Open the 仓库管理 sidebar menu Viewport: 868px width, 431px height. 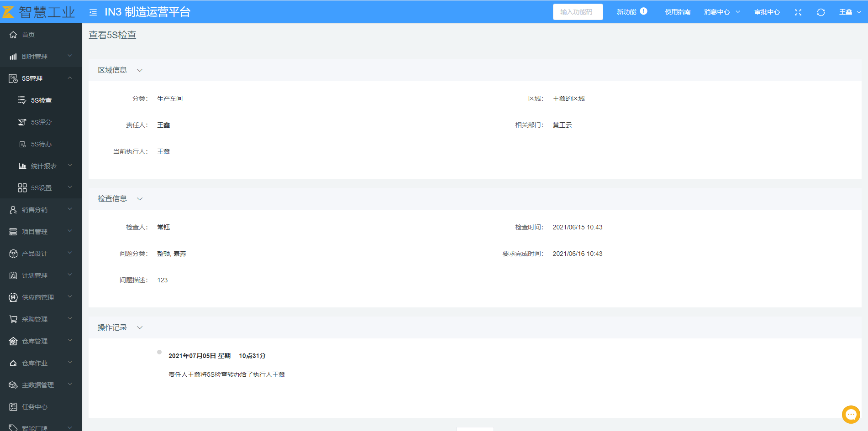coord(35,341)
